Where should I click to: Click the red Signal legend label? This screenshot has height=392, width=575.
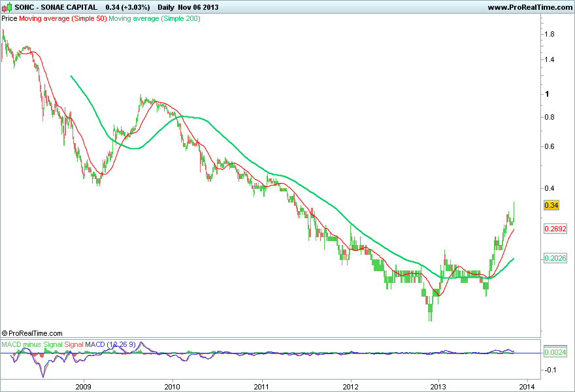click(x=74, y=344)
